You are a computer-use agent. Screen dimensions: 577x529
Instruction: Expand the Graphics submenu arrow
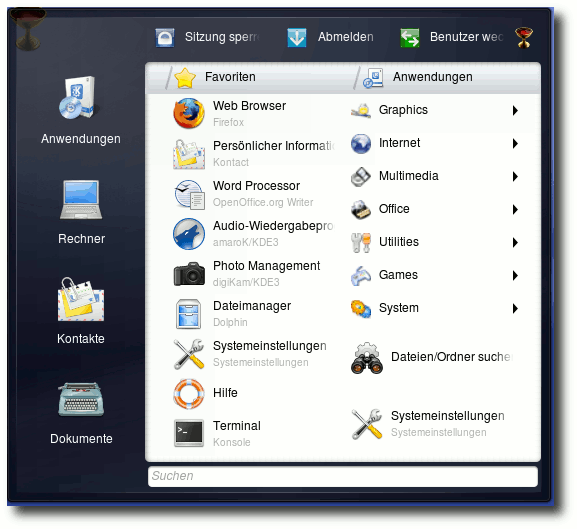tap(515, 110)
